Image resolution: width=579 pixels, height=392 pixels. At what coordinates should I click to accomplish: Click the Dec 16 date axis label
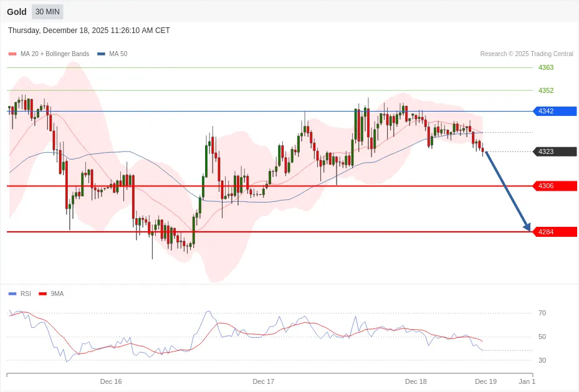111,381
